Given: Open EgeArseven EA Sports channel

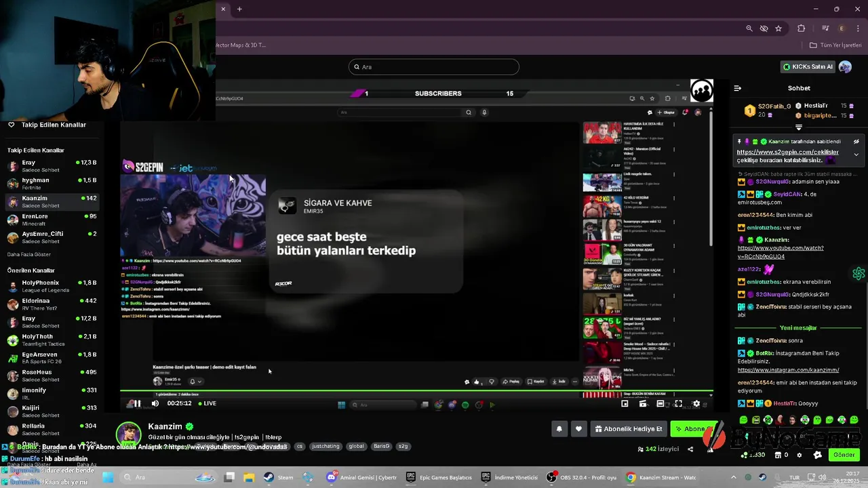Looking at the screenshot, I should tap(53, 358).
